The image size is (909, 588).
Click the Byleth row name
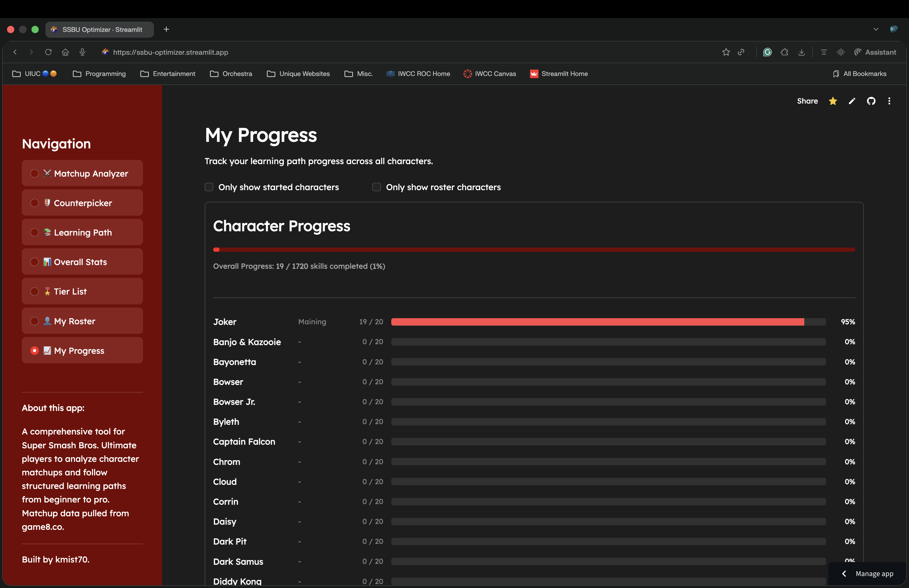click(x=226, y=422)
